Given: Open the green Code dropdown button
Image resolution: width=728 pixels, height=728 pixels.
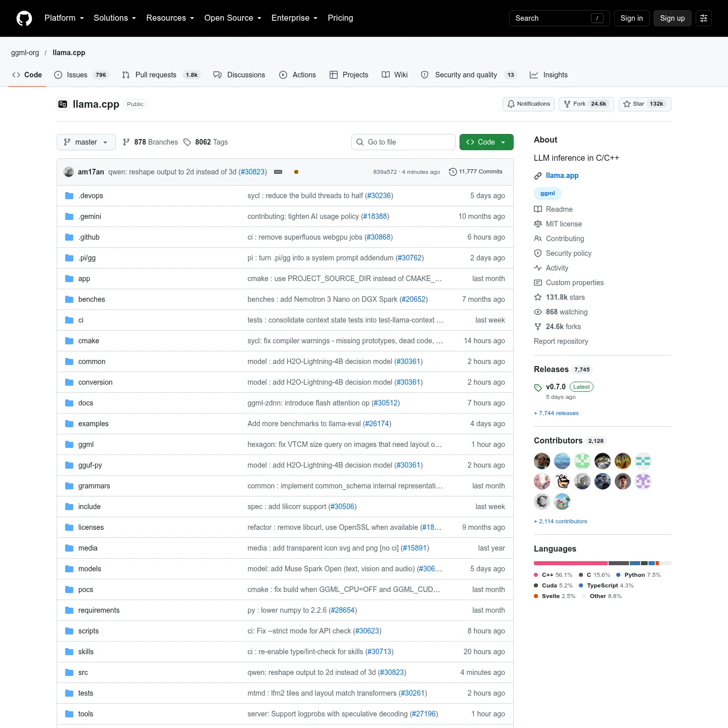Looking at the screenshot, I should click(486, 142).
